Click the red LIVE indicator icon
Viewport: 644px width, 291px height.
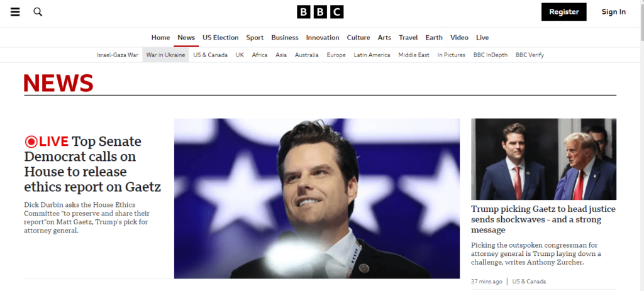click(31, 141)
